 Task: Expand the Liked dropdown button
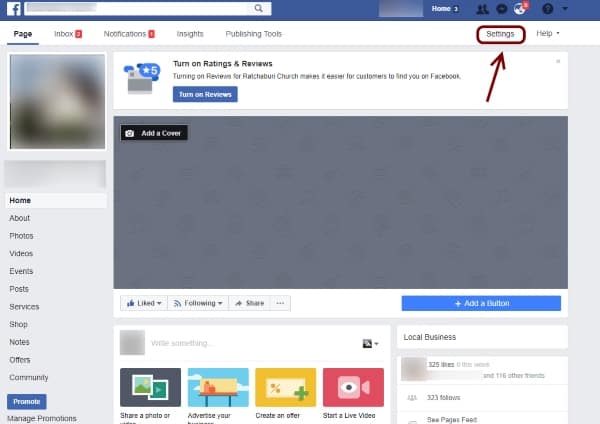[143, 303]
